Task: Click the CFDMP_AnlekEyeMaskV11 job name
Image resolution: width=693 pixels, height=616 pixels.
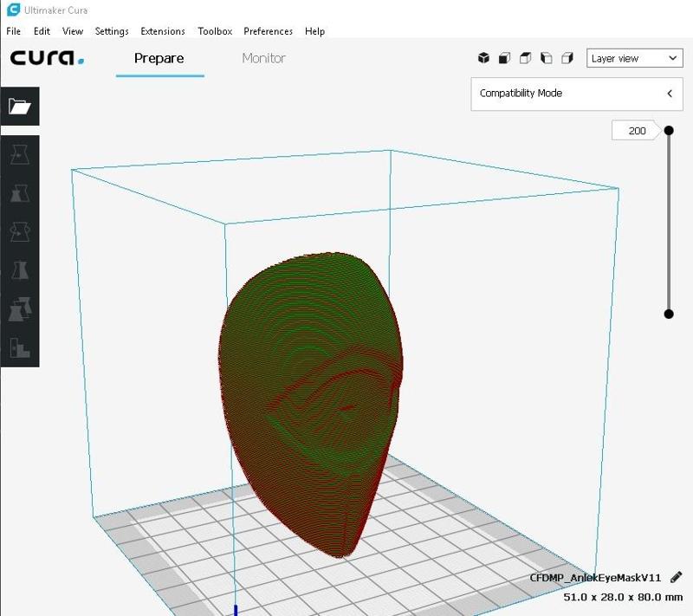Action: point(595,578)
